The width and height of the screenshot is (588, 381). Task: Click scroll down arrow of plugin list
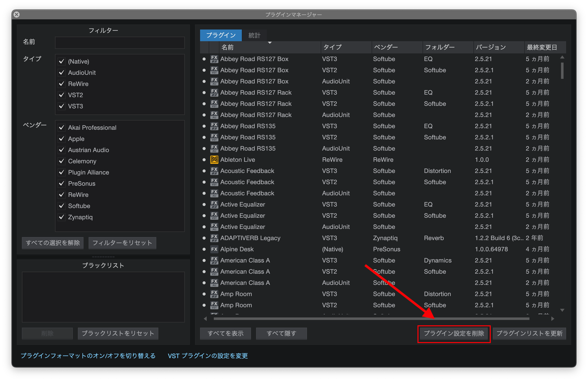562,310
